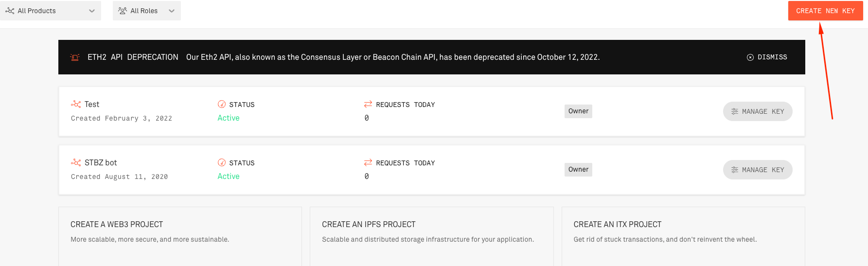Manage key for the Test project

[757, 111]
